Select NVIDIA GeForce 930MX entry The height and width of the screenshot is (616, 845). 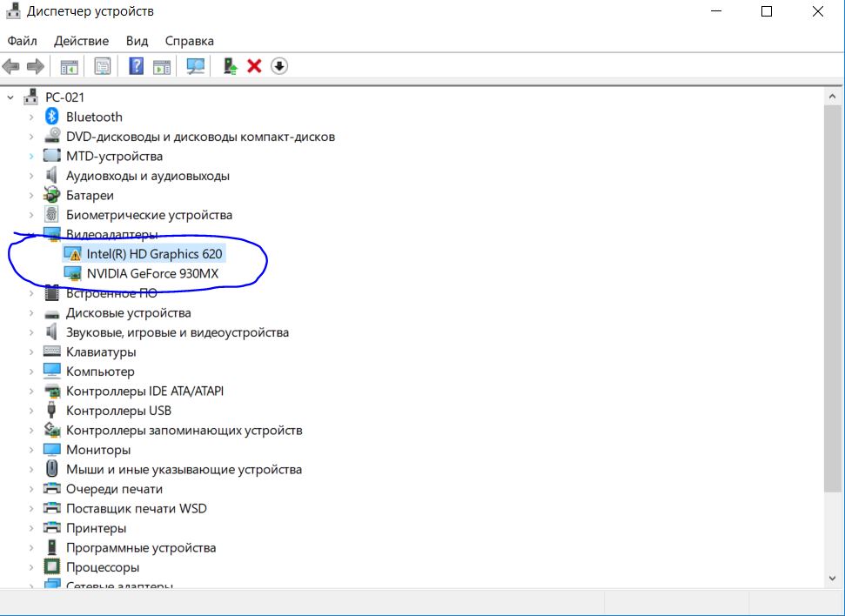(x=152, y=274)
